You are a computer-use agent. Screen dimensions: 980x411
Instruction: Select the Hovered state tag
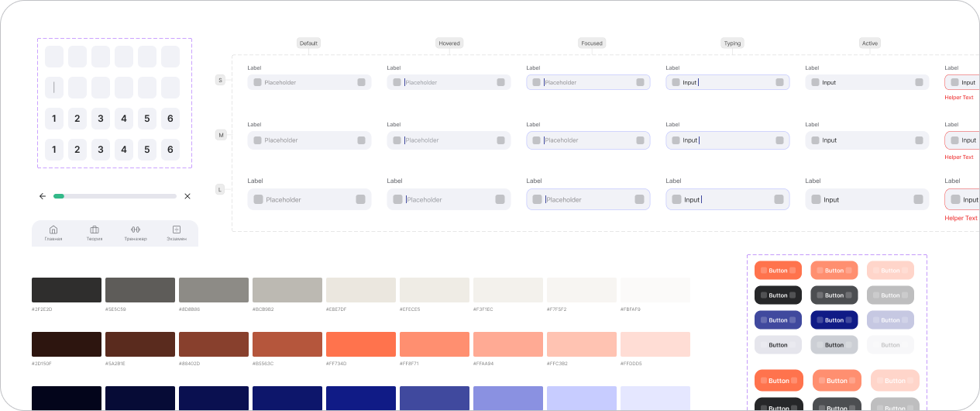449,43
